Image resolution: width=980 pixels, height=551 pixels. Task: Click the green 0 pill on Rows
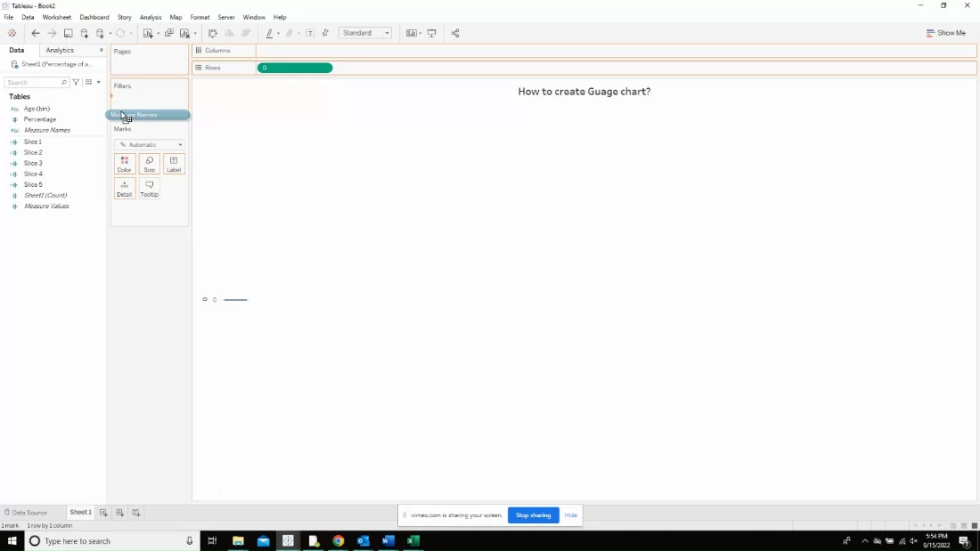295,68
